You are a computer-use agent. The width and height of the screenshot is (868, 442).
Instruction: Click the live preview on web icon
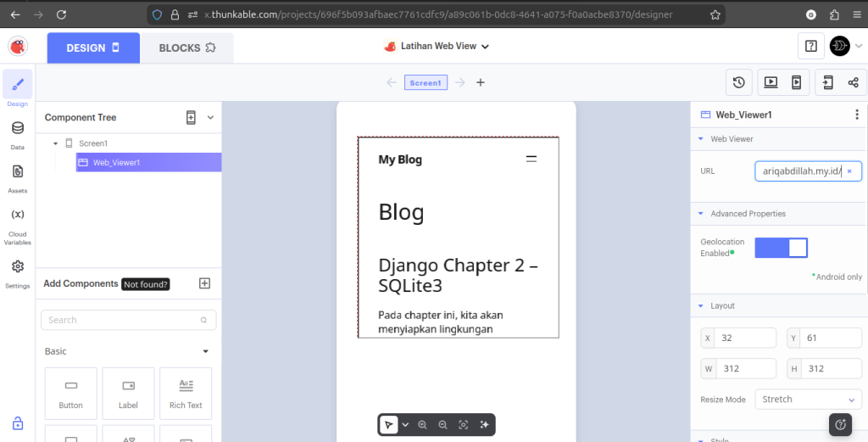[x=771, y=82]
